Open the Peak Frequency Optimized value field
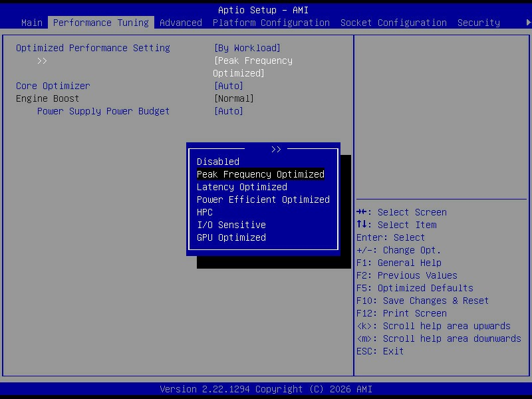The height and width of the screenshot is (399, 532). [x=253, y=67]
